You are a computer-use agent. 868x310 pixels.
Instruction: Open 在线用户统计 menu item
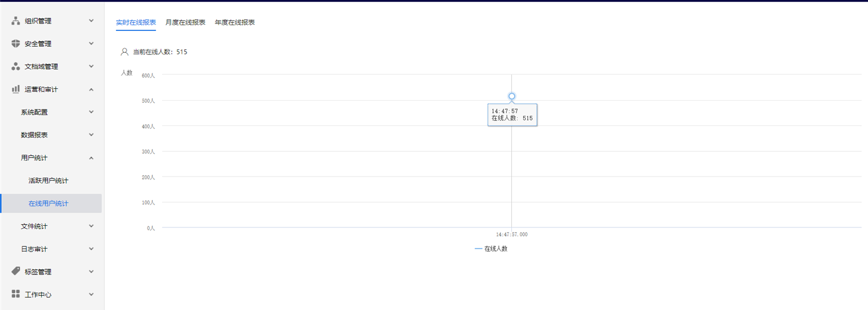pos(49,203)
